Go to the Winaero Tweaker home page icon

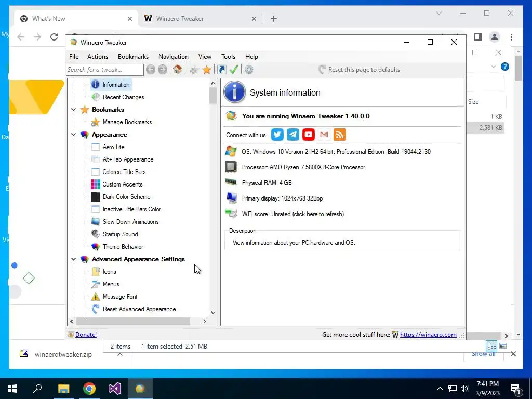178,70
